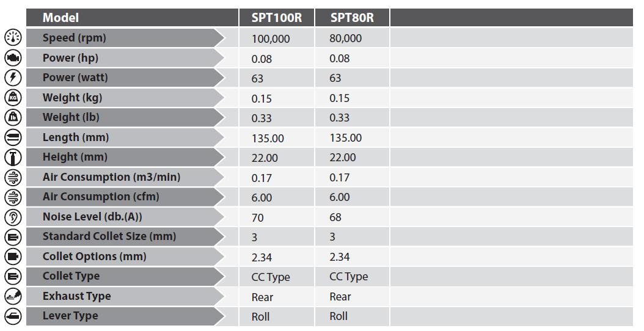
Task: Click the speedometer icon beside Speed (rpm)
Action: click(x=13, y=37)
